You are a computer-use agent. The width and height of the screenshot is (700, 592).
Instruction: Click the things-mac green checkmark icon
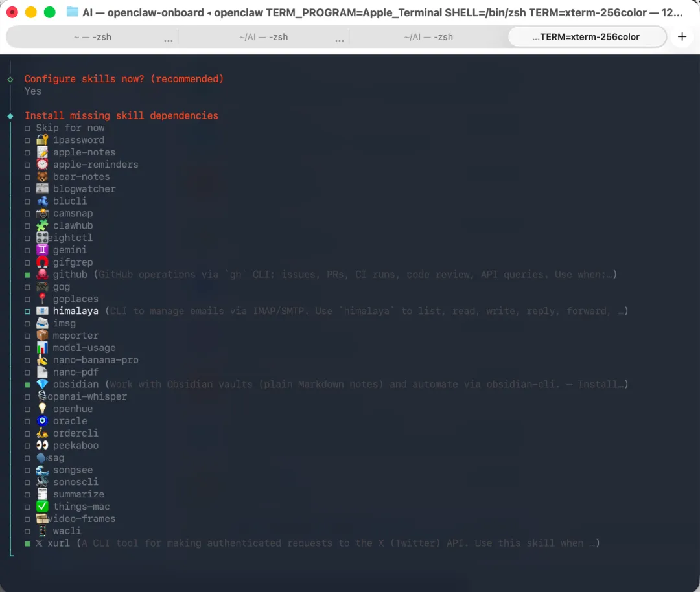click(42, 507)
